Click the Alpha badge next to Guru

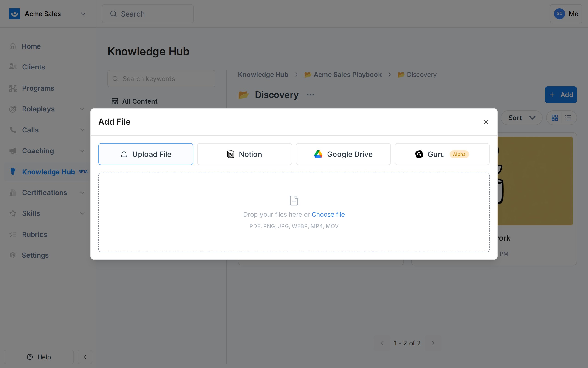pos(459,154)
